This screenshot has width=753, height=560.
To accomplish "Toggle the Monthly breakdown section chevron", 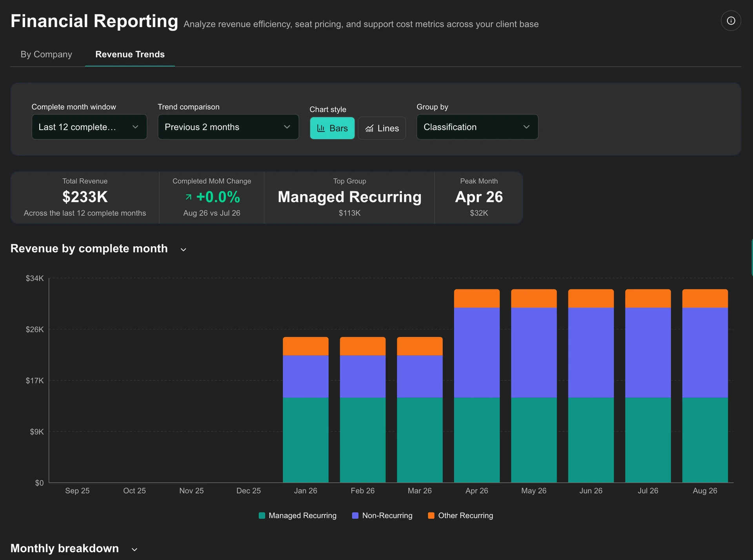I will [135, 549].
